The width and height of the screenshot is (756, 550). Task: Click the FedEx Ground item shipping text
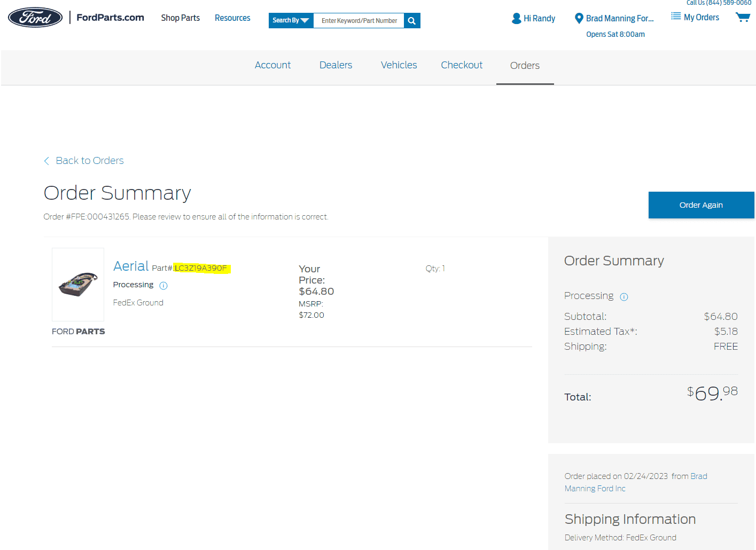(138, 303)
